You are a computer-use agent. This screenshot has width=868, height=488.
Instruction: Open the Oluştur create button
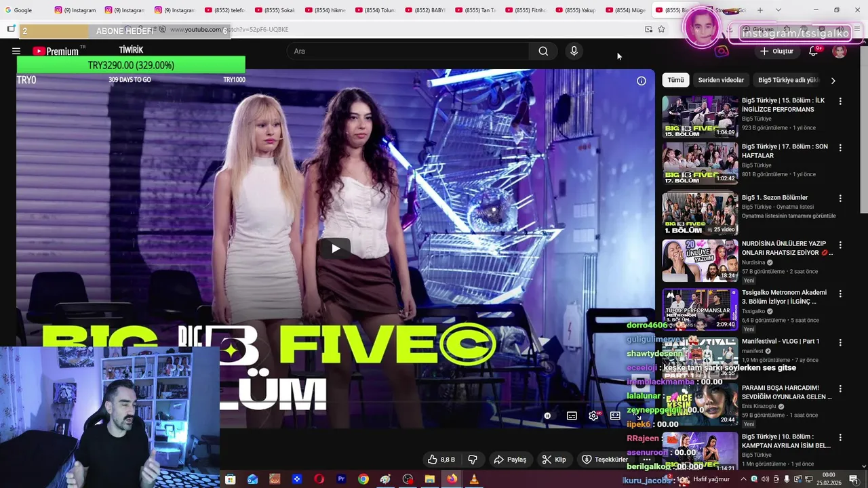click(776, 51)
